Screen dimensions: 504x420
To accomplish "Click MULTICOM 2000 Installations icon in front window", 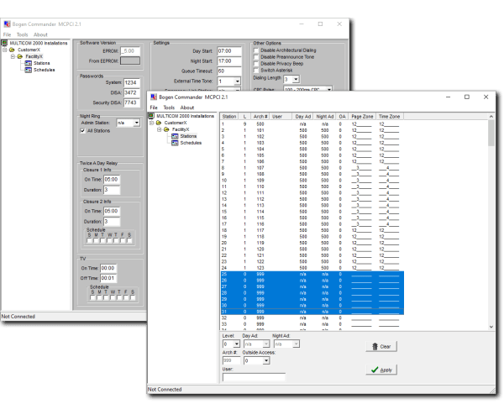I will tap(151, 116).
